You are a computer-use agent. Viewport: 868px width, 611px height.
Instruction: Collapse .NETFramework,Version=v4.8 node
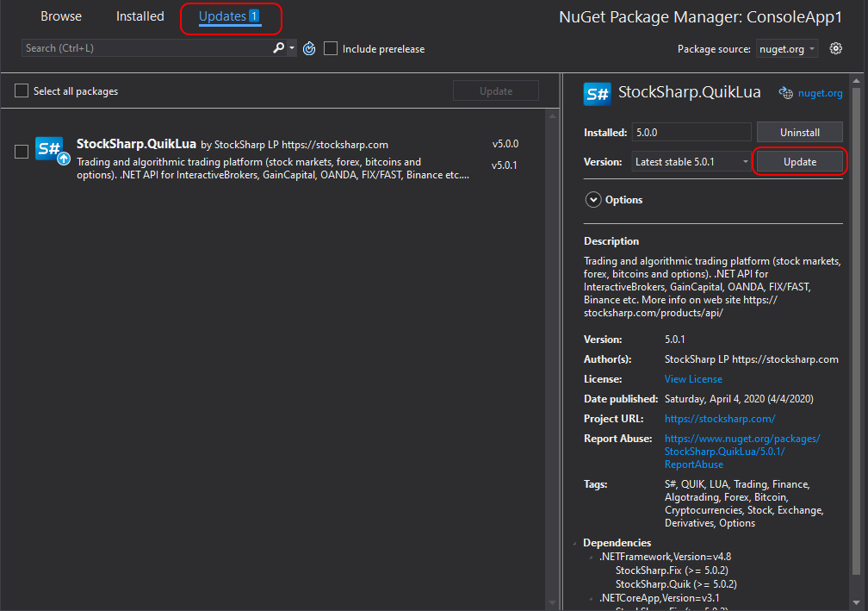[x=592, y=558]
